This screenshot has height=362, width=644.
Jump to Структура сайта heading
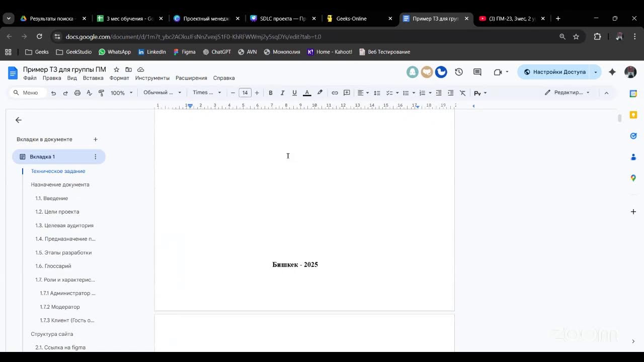pyautogui.click(x=52, y=334)
